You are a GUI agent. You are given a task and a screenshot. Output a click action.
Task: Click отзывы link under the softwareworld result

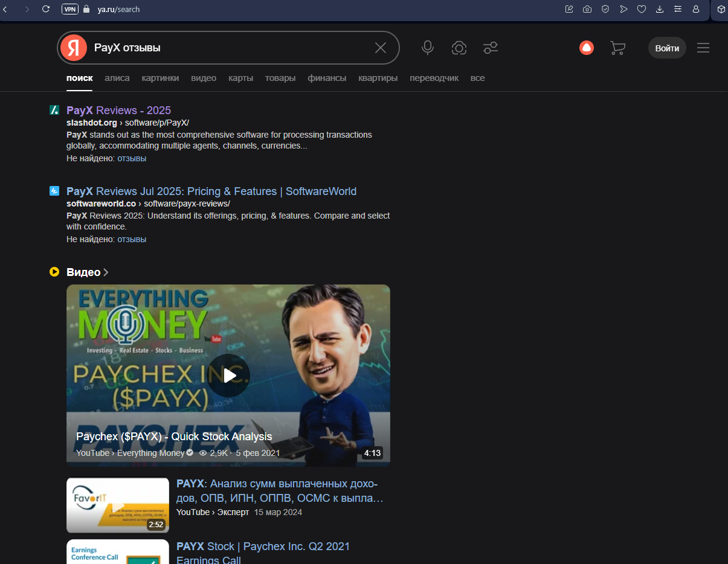coord(132,239)
